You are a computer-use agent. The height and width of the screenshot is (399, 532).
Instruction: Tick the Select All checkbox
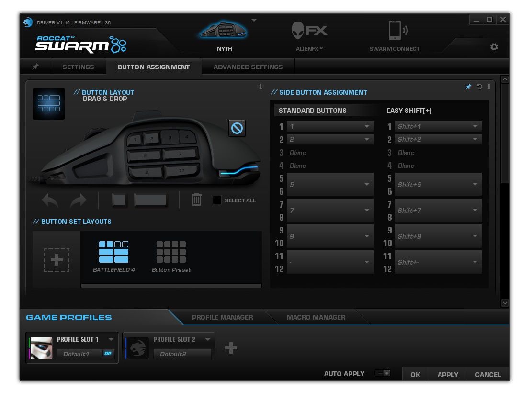pyautogui.click(x=217, y=200)
